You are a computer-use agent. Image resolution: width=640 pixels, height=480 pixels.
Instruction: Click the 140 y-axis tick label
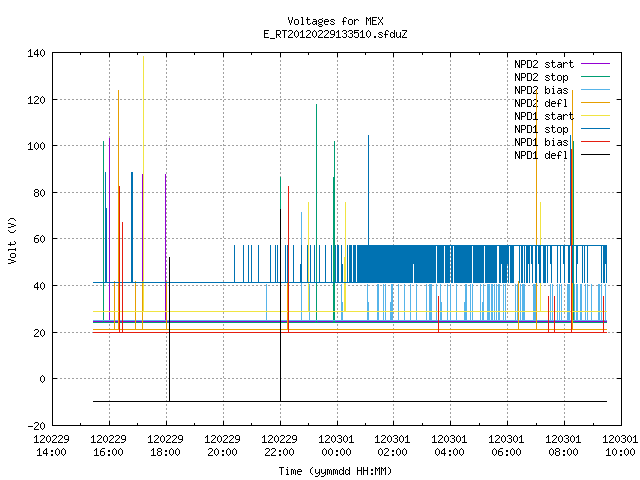[36, 53]
